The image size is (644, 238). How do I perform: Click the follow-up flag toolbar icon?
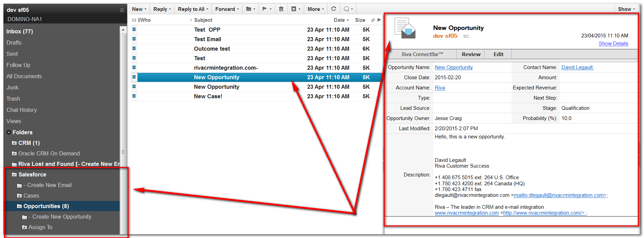point(267,9)
